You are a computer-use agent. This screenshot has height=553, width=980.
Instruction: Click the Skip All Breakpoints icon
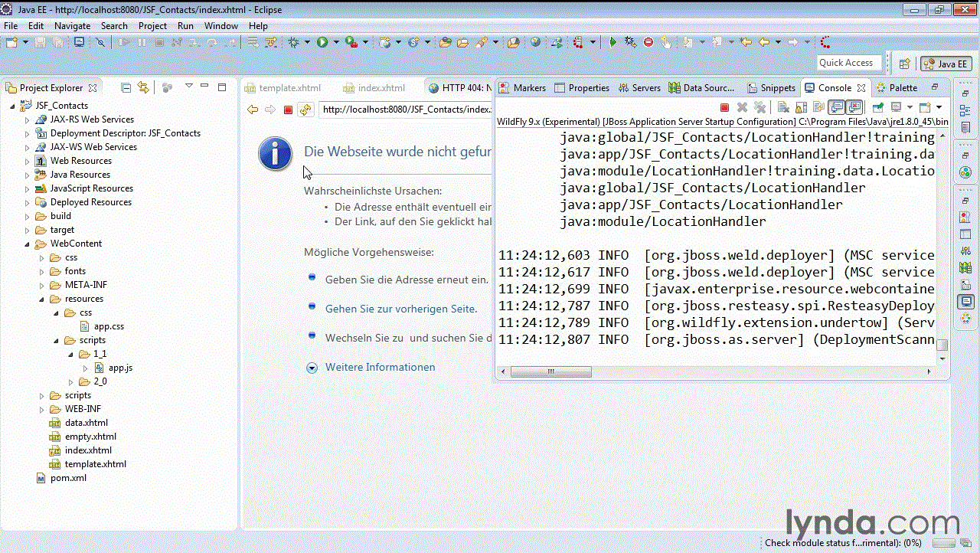click(100, 42)
